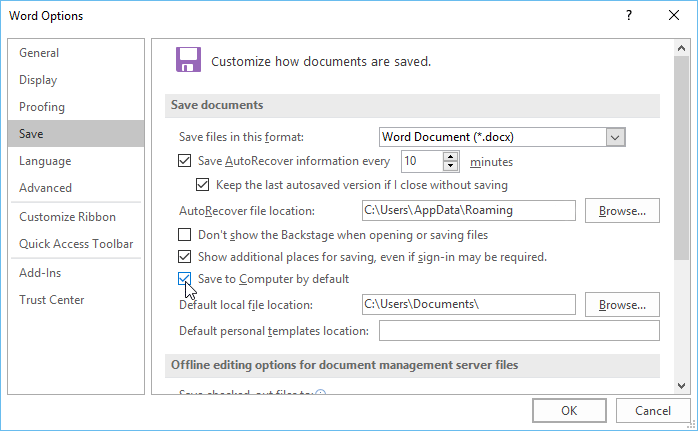Open the Advanced options category

click(x=45, y=188)
